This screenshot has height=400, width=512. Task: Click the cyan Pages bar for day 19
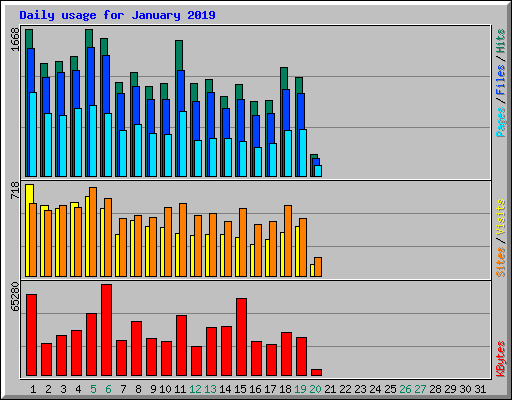(303, 153)
